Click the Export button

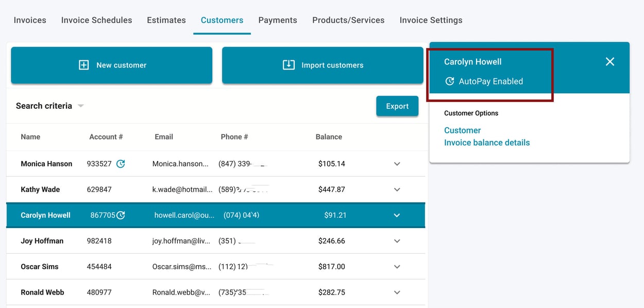click(397, 106)
